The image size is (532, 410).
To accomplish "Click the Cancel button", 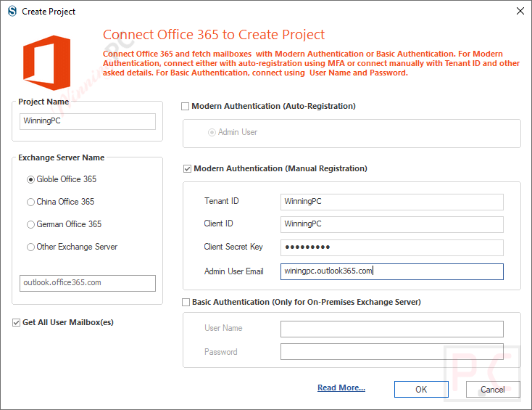I will tap(493, 389).
